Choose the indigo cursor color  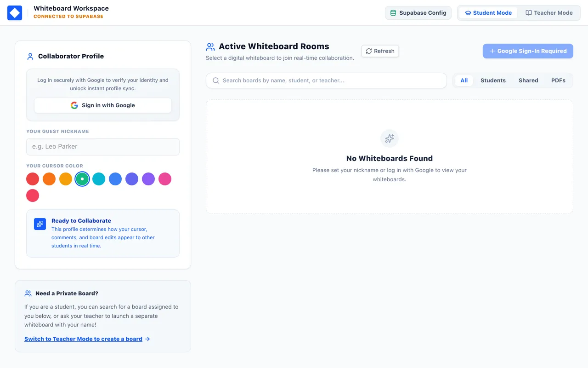(132, 179)
